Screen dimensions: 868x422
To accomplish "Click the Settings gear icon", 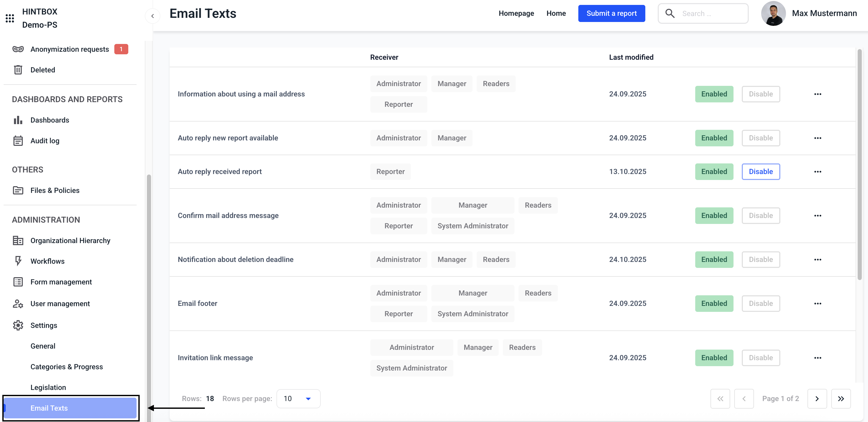I will [18, 325].
